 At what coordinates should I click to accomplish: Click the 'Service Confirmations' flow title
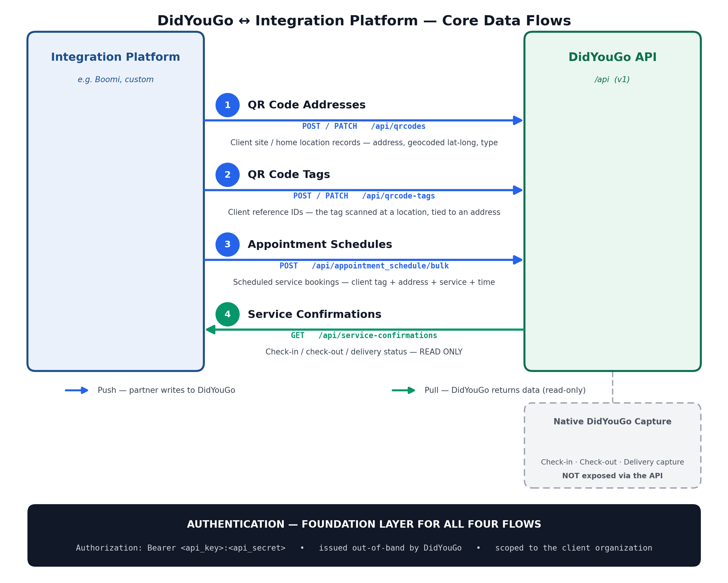click(314, 314)
